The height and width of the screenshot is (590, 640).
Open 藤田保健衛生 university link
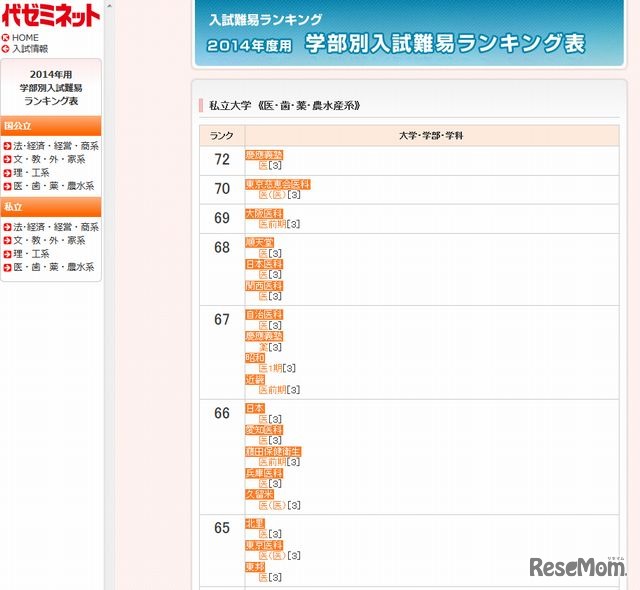pyautogui.click(x=273, y=452)
